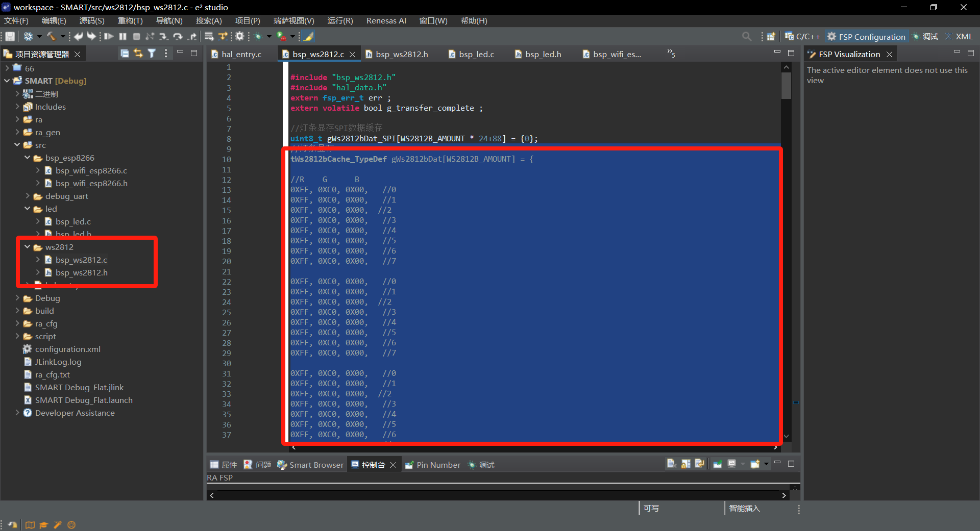Collapse the bsp_esp8266 folder
The image size is (980, 531).
pos(28,158)
